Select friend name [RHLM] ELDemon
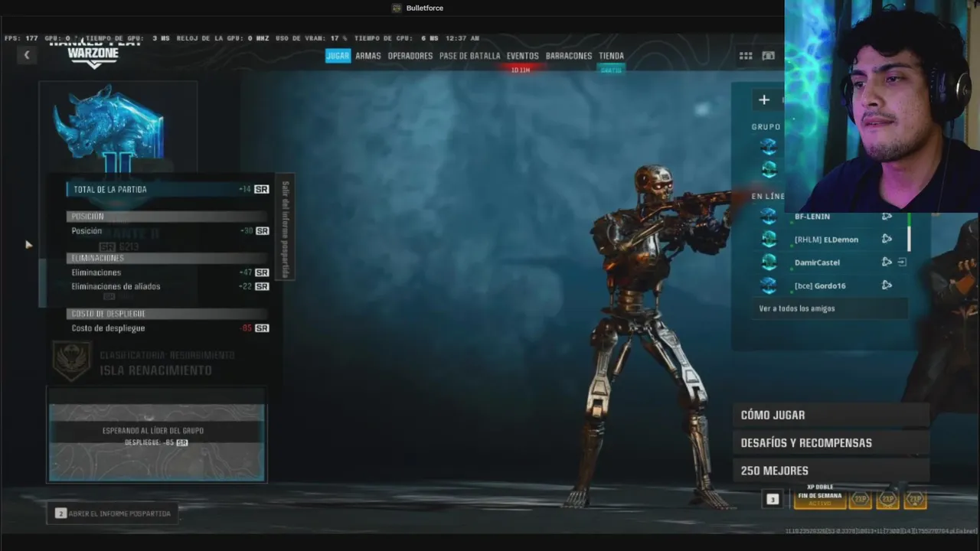The height and width of the screenshot is (551, 980). 826,240
